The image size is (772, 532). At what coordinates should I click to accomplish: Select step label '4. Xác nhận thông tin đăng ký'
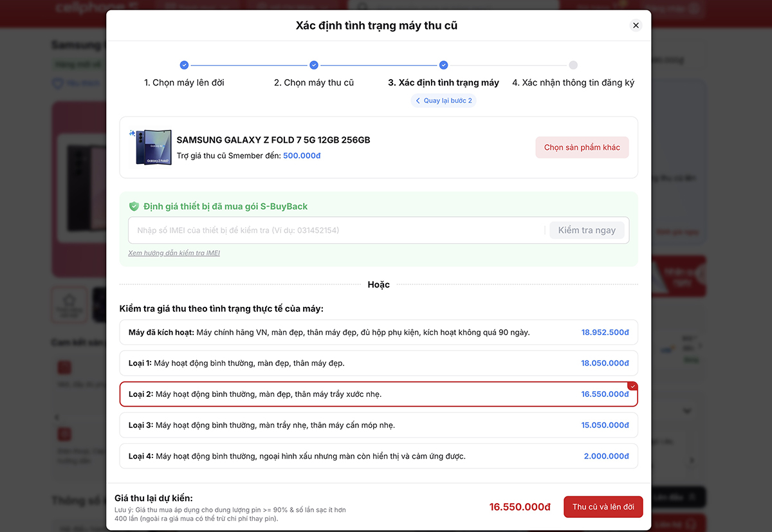[x=573, y=83]
